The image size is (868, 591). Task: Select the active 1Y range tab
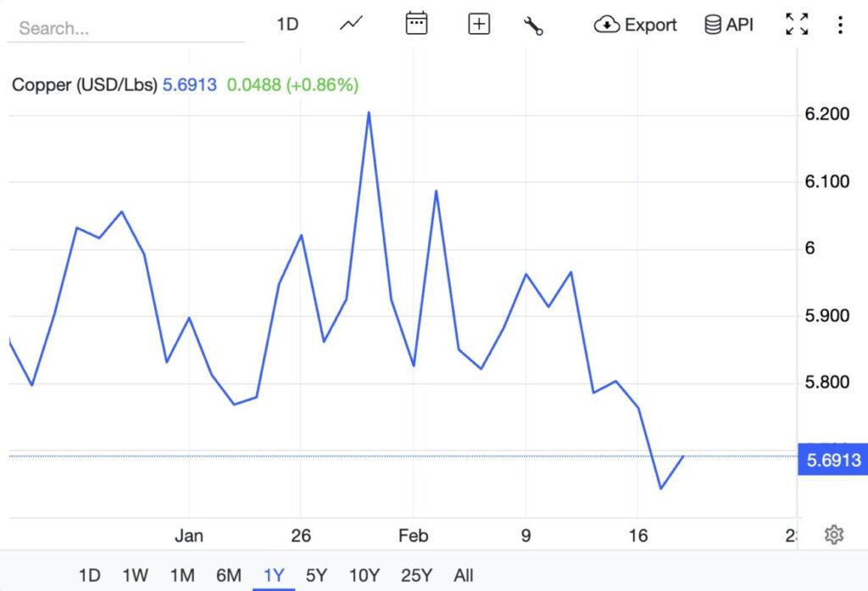tap(274, 576)
